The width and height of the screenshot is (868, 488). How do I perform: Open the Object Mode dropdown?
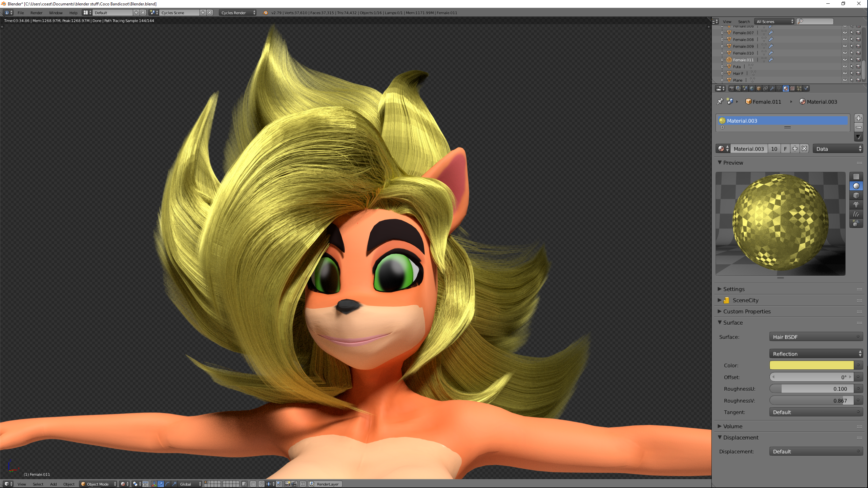tap(98, 484)
